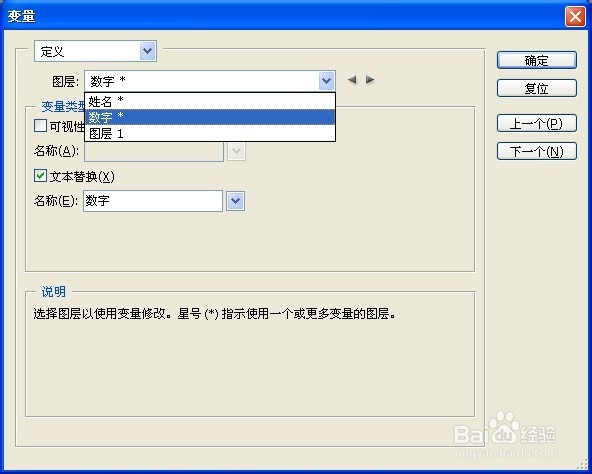Select 数字 * from the layer list
This screenshot has width=592, height=474.
[x=210, y=117]
